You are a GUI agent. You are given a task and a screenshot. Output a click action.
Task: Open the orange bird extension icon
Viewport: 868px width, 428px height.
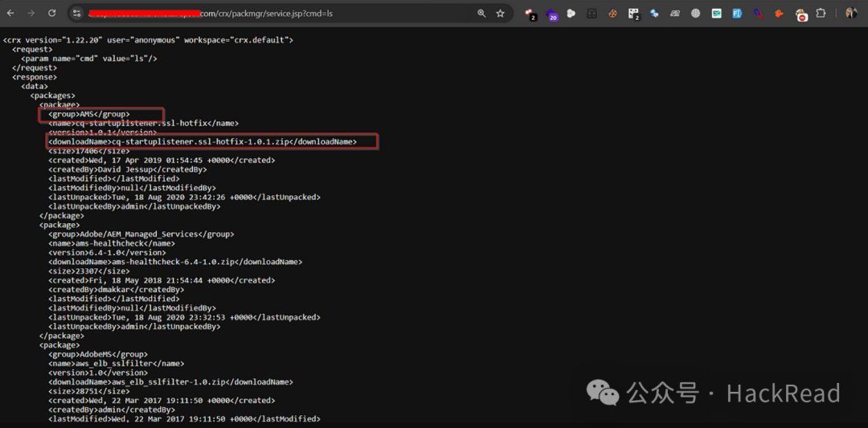tap(779, 14)
